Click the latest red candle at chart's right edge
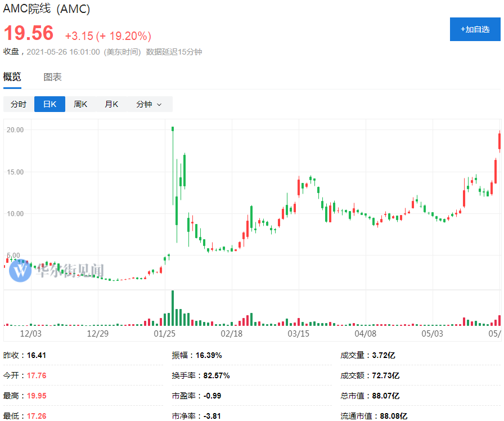Viewport: 504px width, 421px height. [x=499, y=141]
